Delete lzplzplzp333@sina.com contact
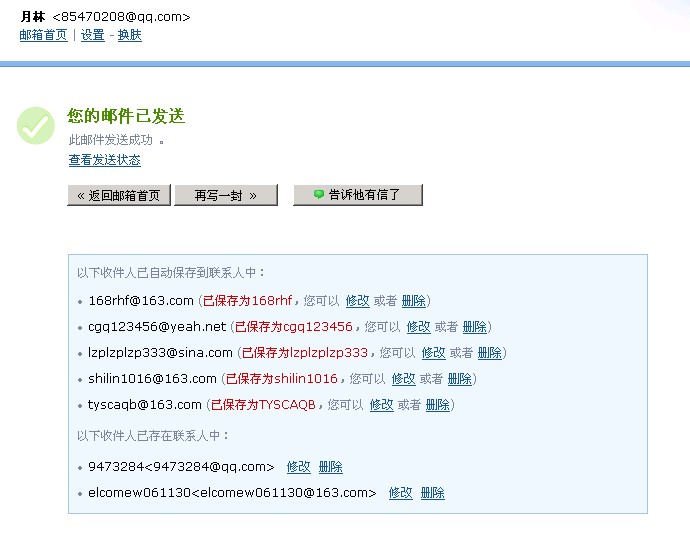This screenshot has height=551, width=690. [x=489, y=353]
